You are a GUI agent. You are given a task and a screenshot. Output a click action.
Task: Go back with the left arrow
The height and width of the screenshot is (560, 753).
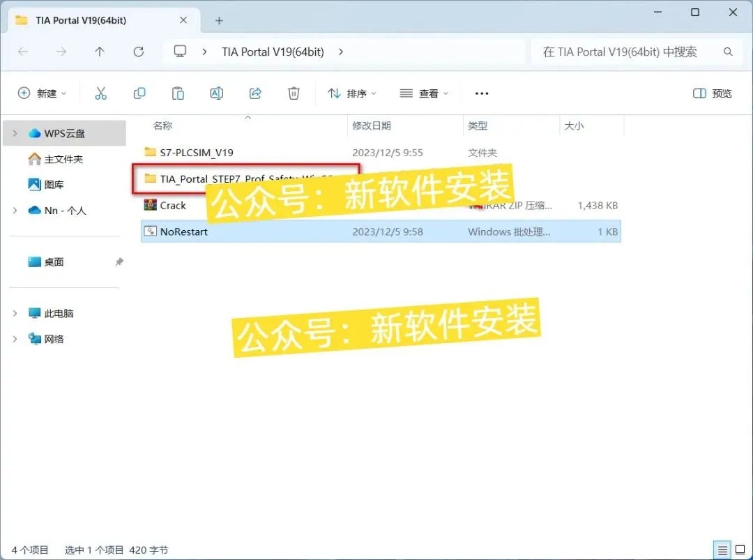pos(22,52)
